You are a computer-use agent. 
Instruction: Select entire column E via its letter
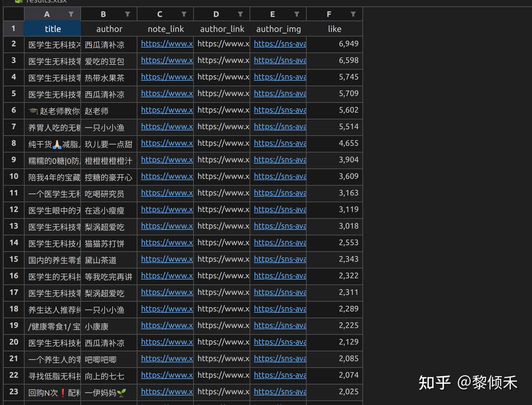[272, 14]
